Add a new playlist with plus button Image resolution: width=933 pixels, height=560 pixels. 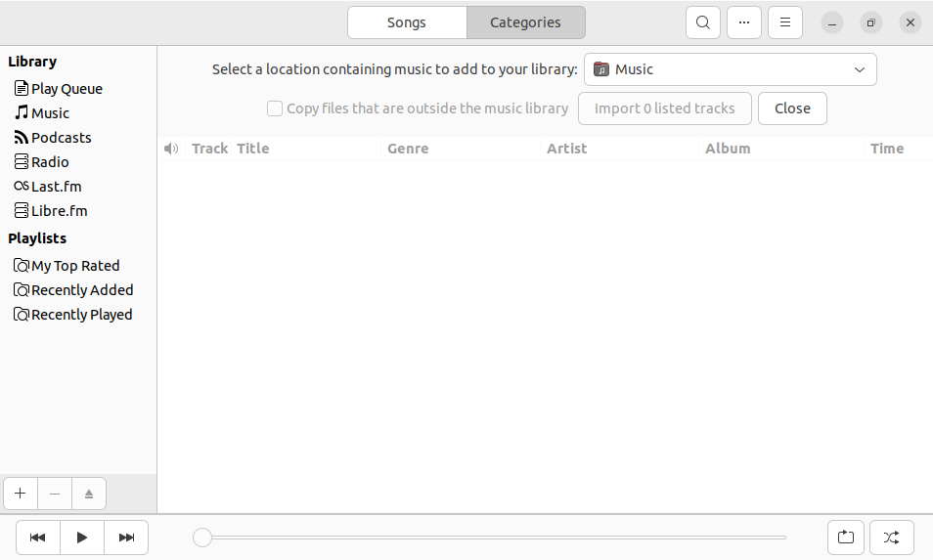(x=21, y=494)
